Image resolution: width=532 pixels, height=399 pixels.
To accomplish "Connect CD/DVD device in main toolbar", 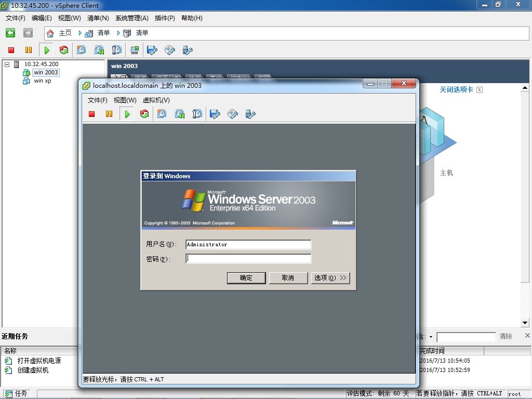I will coord(170,50).
